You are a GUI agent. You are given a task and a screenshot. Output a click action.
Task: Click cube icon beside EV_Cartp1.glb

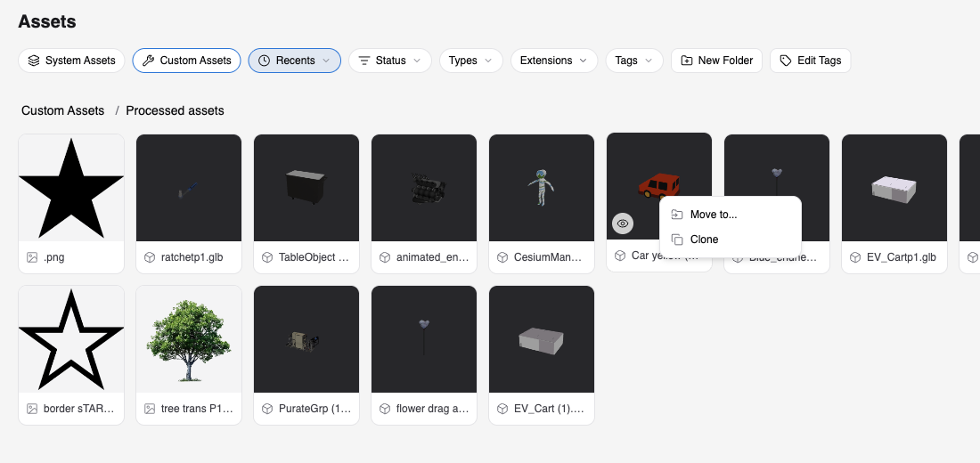click(x=855, y=257)
